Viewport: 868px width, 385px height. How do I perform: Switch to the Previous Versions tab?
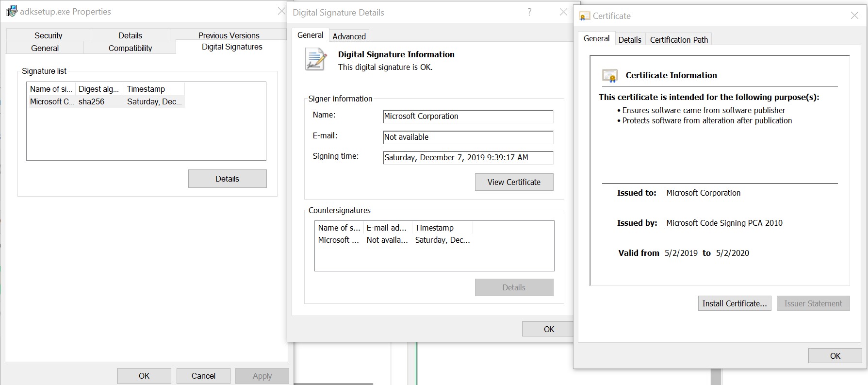click(229, 35)
